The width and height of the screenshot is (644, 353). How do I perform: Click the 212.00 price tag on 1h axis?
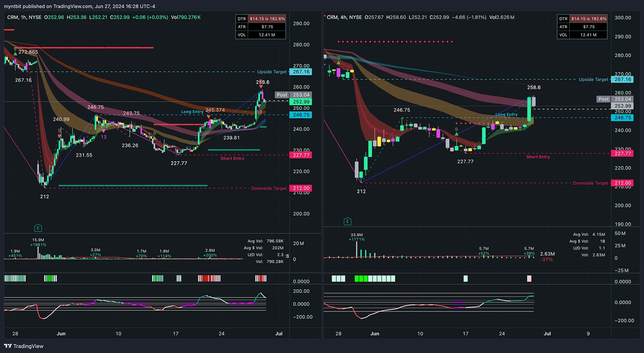301,188
